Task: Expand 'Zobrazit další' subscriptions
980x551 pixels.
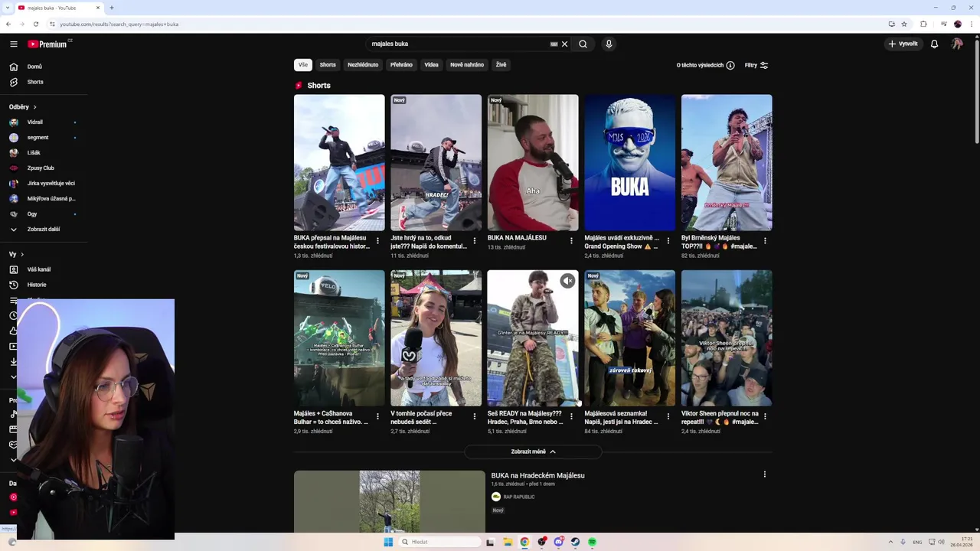Action: click(44, 230)
